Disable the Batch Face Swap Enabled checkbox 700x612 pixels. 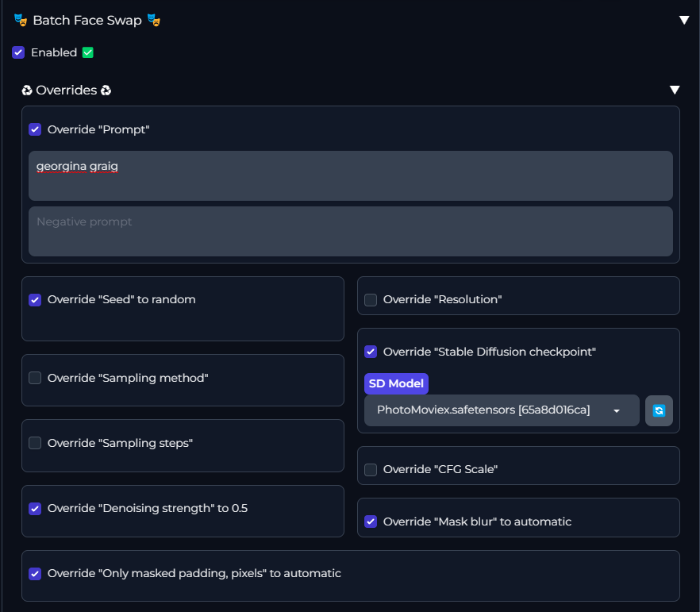click(x=18, y=52)
